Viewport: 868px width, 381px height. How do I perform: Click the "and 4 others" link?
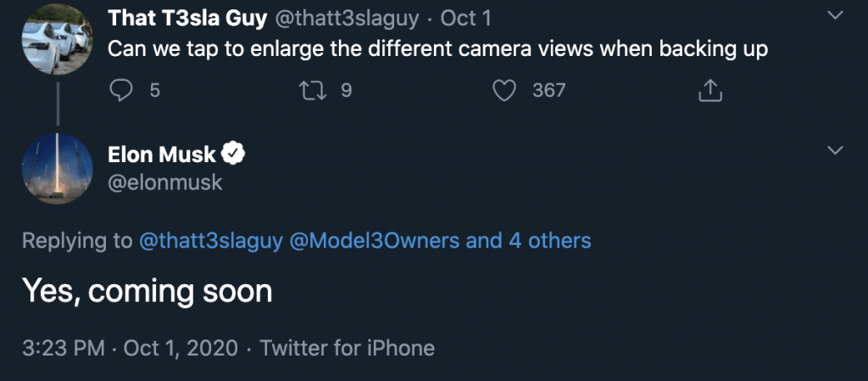529,240
